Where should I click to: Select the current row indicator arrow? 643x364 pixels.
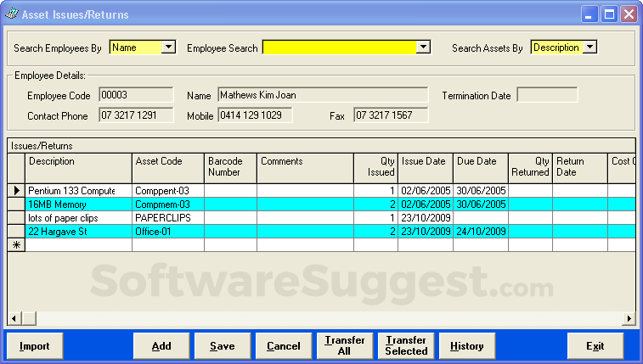tap(16, 191)
